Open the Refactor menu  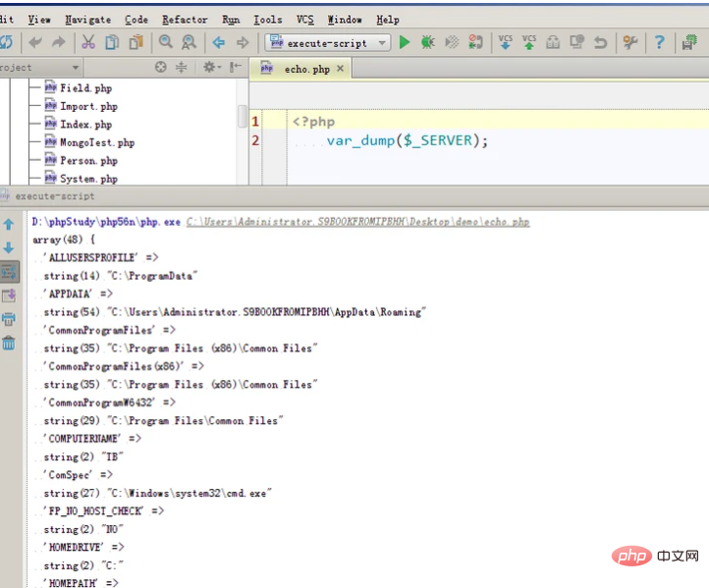coord(185,19)
